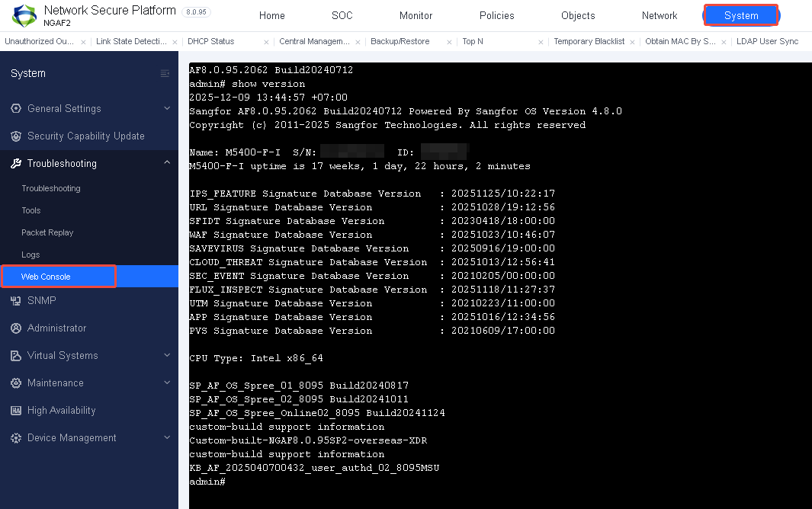812x509 pixels.
Task: Open the Home menu
Action: pyautogui.click(x=272, y=15)
